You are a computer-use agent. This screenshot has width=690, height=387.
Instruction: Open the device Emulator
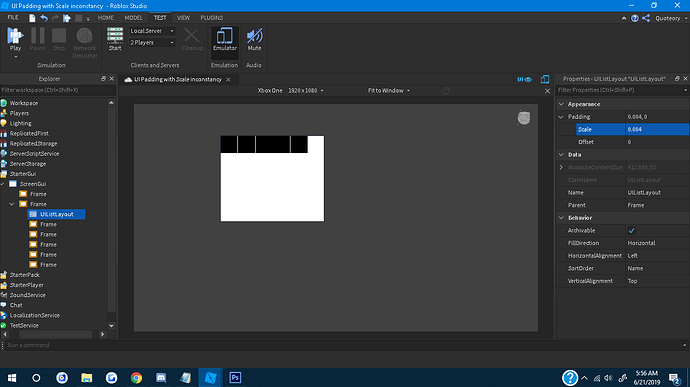click(x=225, y=40)
